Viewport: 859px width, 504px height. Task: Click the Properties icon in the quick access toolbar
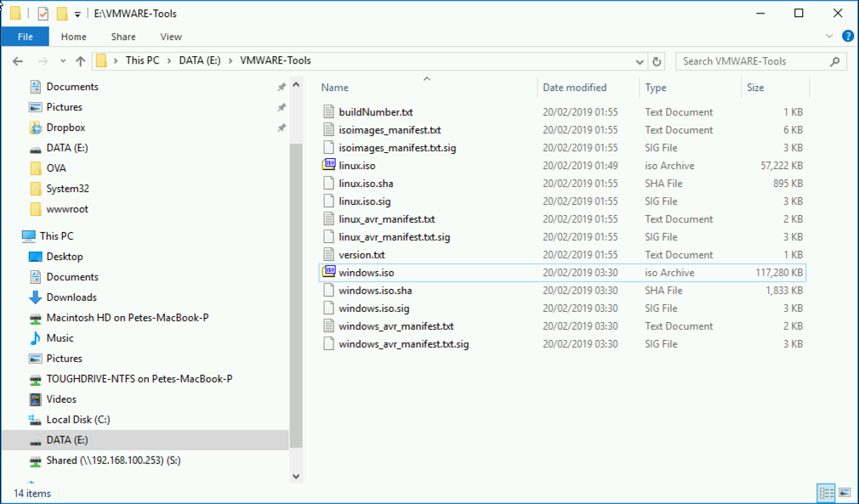[43, 14]
